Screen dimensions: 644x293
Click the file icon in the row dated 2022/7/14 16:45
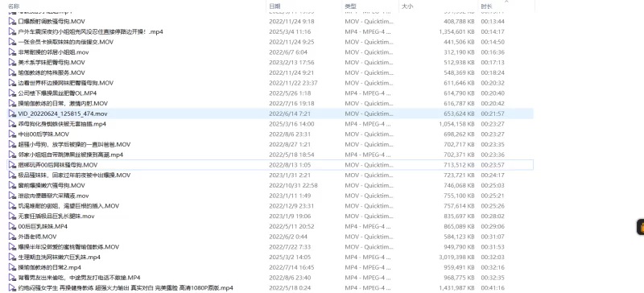[x=12, y=267]
